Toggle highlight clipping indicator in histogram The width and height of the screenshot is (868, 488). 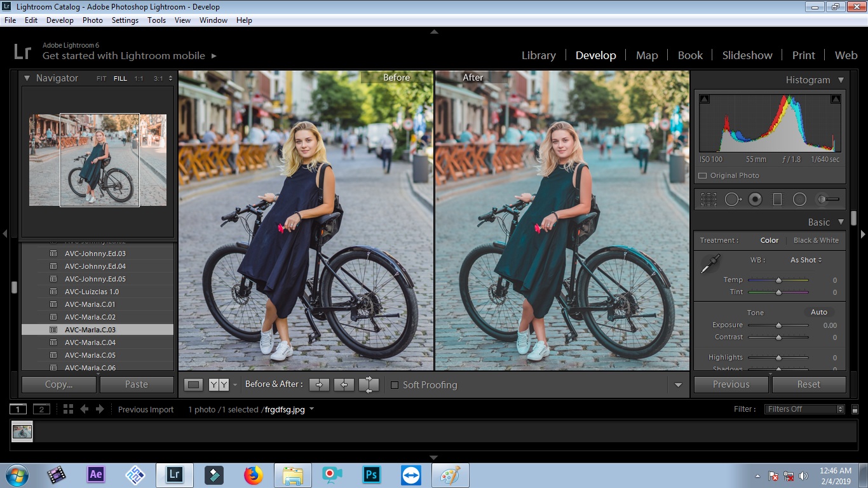(x=836, y=99)
